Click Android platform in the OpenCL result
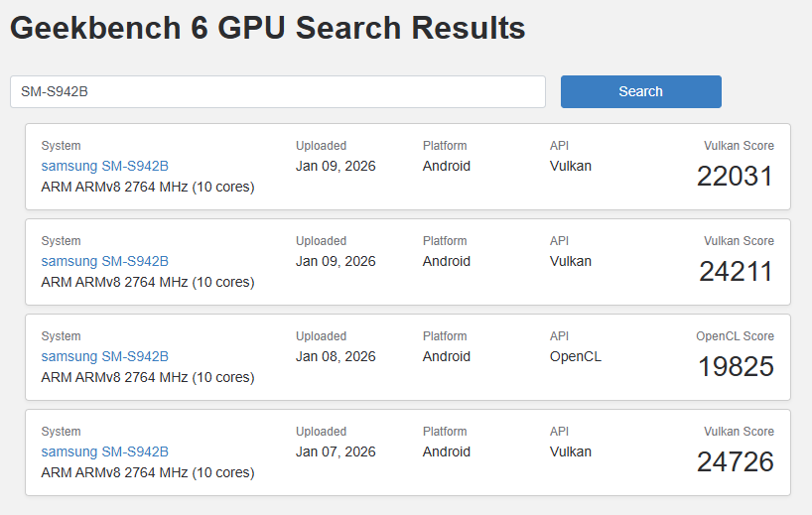This screenshot has width=812, height=515. tap(446, 356)
